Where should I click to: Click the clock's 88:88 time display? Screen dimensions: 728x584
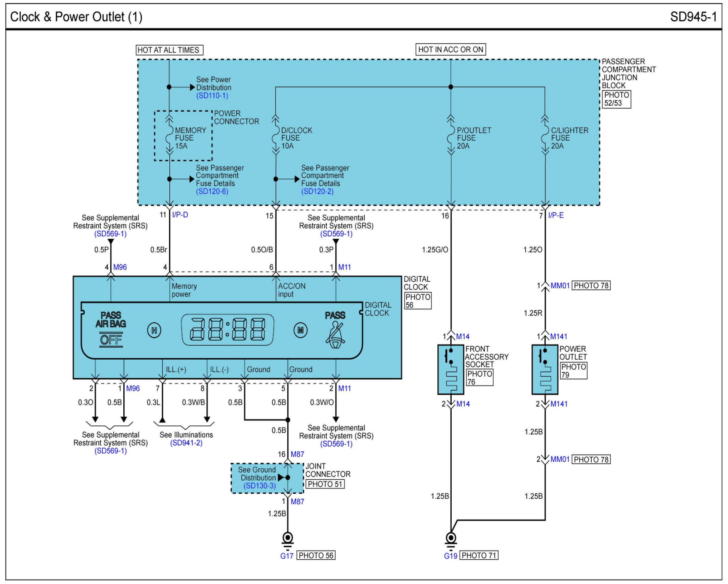(228, 330)
